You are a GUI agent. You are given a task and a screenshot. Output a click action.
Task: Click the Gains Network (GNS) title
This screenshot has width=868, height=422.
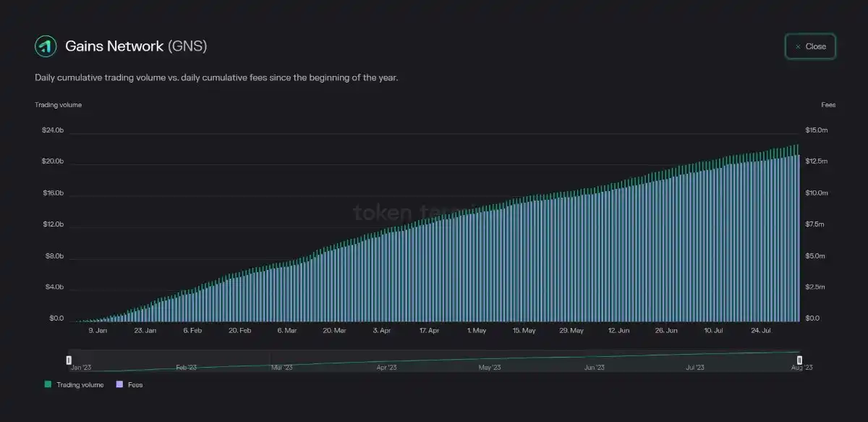coord(136,46)
